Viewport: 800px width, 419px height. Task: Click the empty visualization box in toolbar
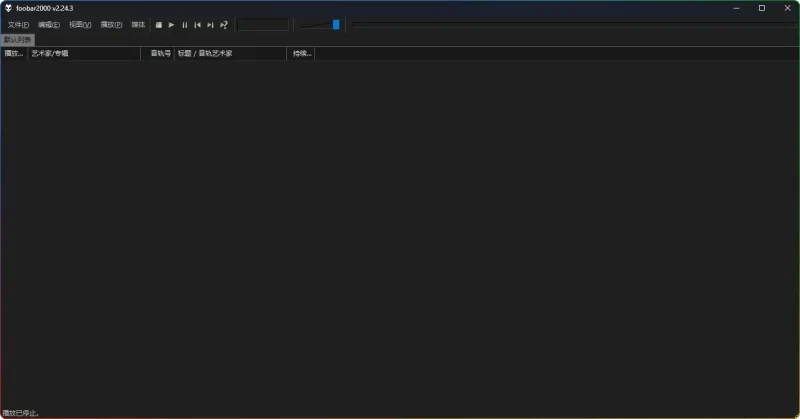263,24
